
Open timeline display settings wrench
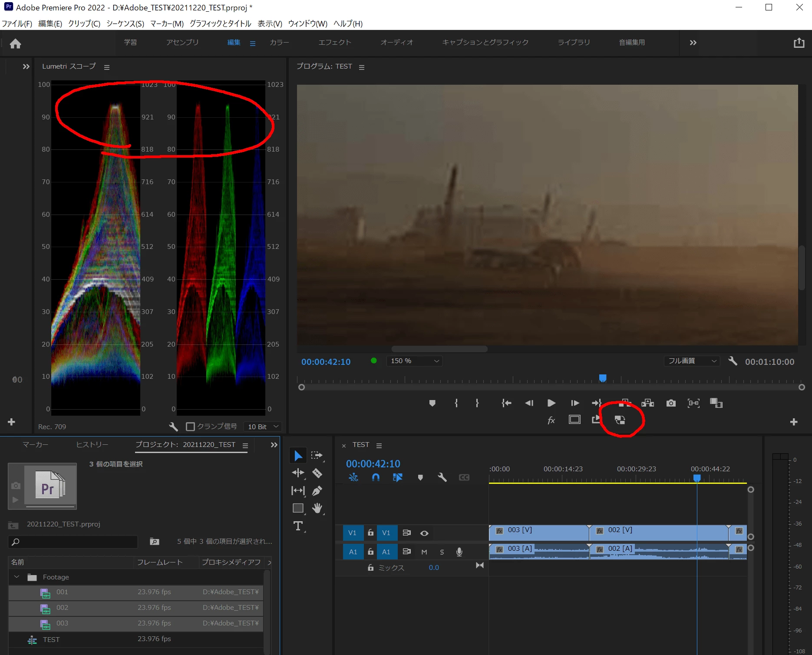442,477
